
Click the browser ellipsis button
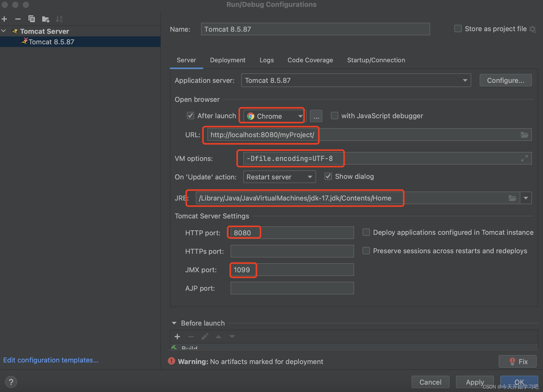(316, 116)
